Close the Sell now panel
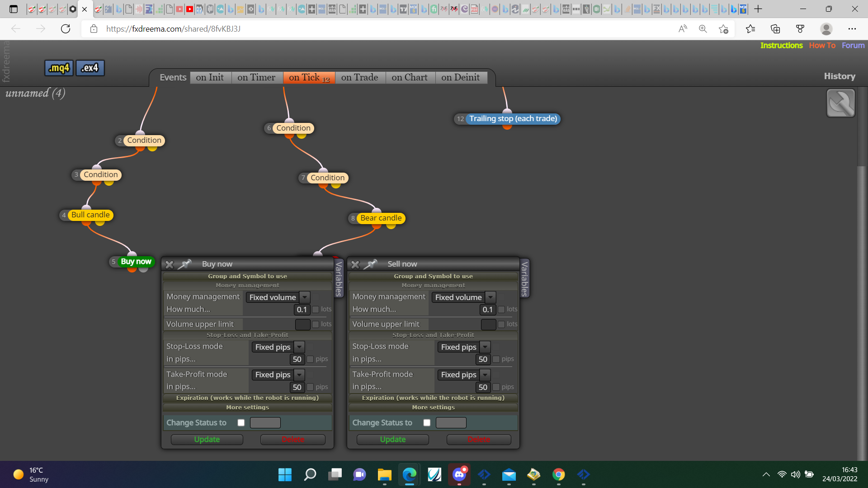The image size is (868, 488). (x=355, y=264)
